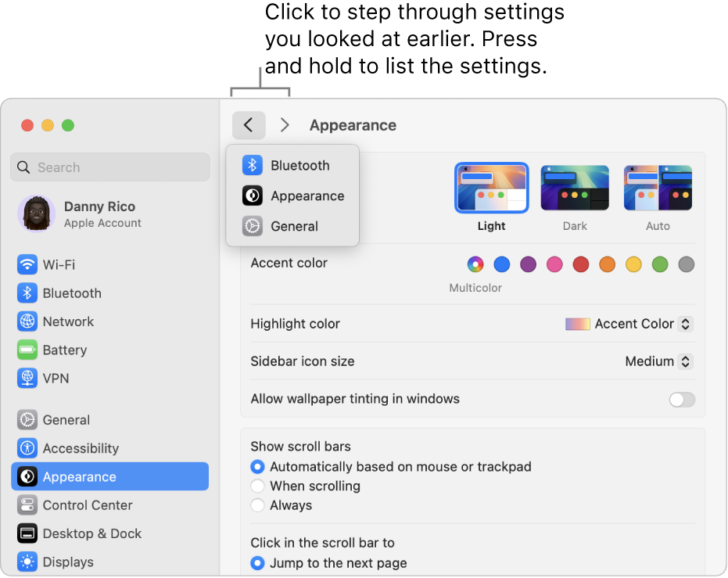
Task: Click the red close window button
Action: click(27, 125)
